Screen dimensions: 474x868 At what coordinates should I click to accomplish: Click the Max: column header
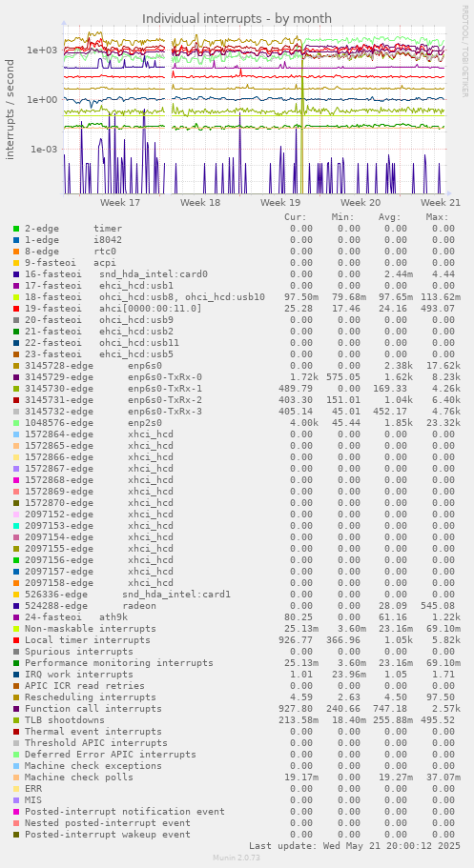coord(438,217)
